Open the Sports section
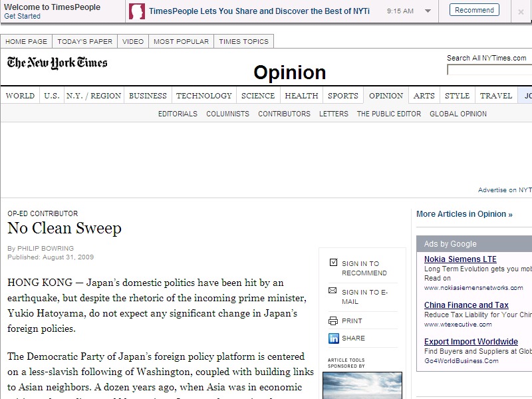The width and height of the screenshot is (532, 399). [343, 96]
